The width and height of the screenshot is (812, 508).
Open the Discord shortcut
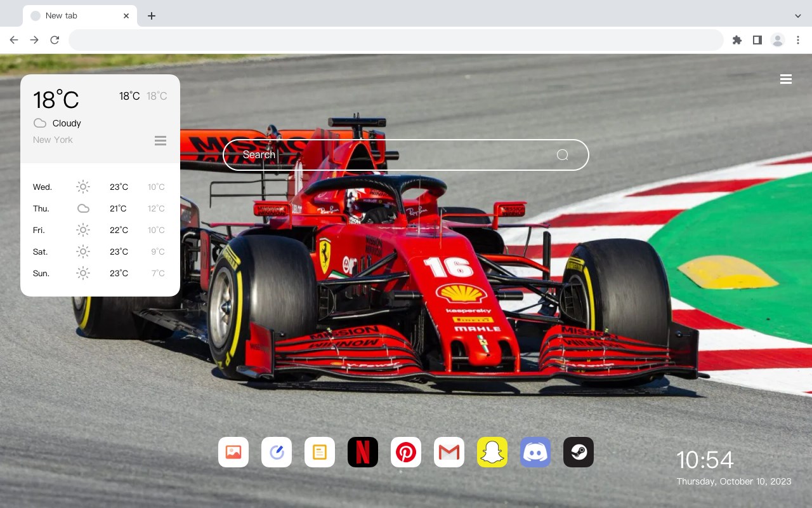pos(535,452)
